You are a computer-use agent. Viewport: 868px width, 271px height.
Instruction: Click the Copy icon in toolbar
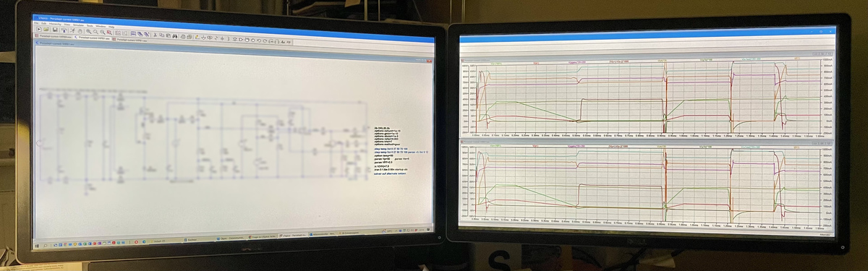coord(161,35)
